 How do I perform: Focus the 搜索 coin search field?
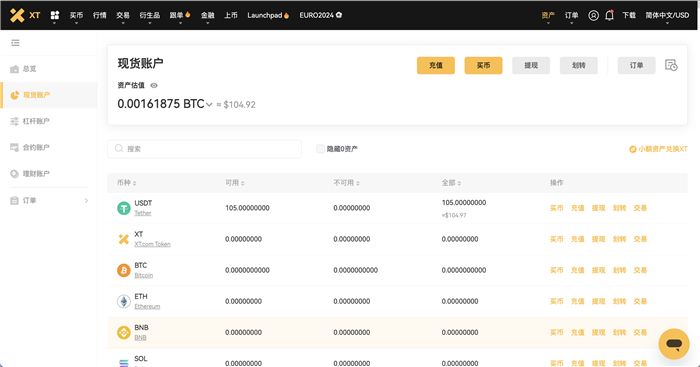[x=204, y=149]
